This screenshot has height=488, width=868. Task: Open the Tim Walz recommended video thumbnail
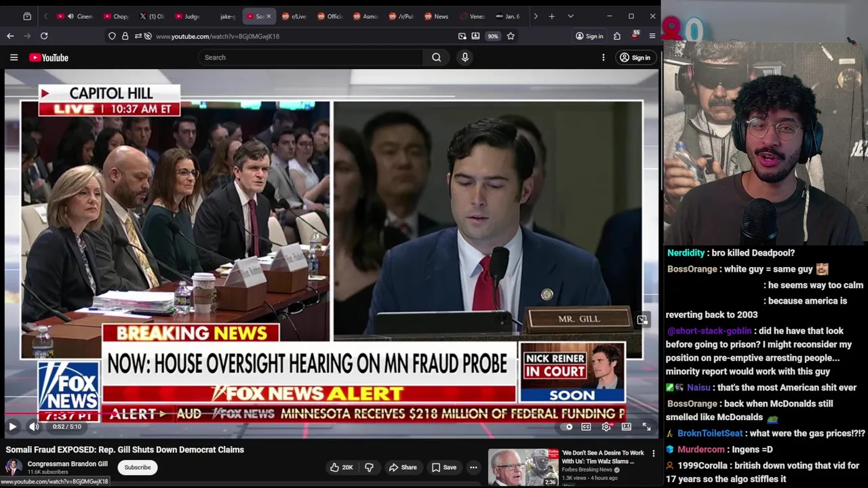[523, 467]
